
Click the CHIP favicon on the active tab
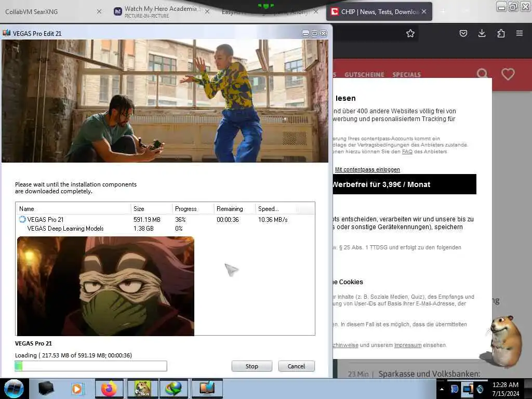pos(335,11)
